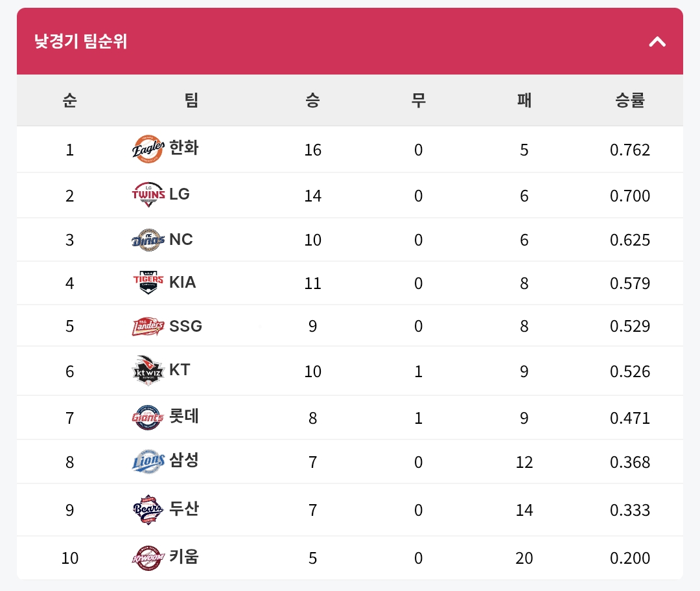Collapse the 낮경기 팀순위 panel chevron
The image size is (700, 591).
click(x=657, y=42)
